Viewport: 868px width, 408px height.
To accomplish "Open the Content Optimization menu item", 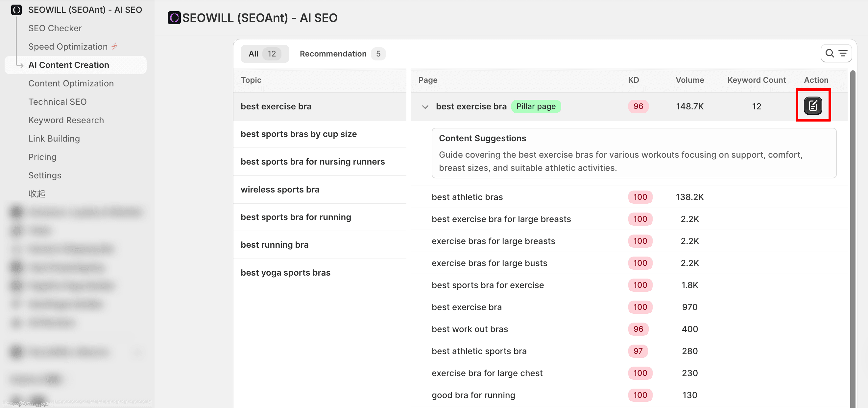I will pos(71,83).
